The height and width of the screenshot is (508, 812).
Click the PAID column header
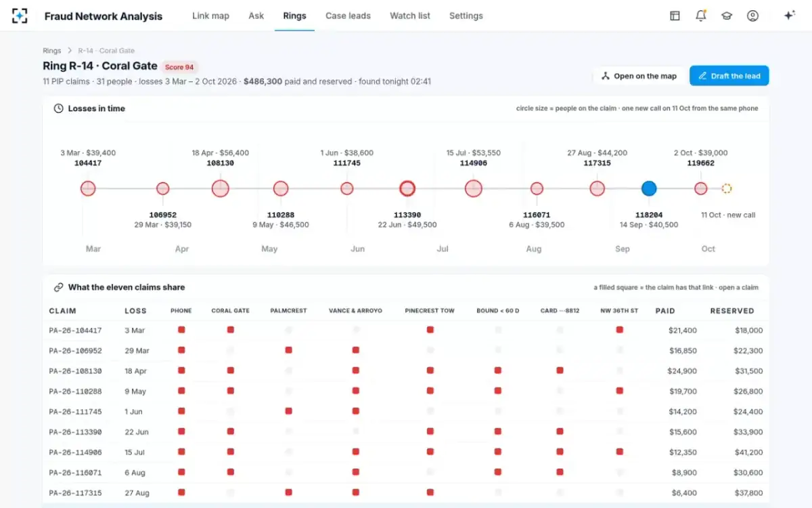(x=665, y=311)
